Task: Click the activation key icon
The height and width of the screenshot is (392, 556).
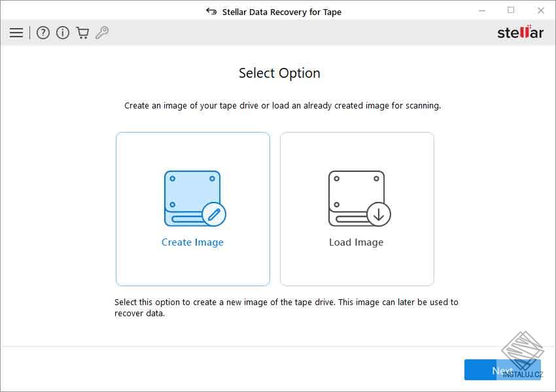Action: pos(101,32)
